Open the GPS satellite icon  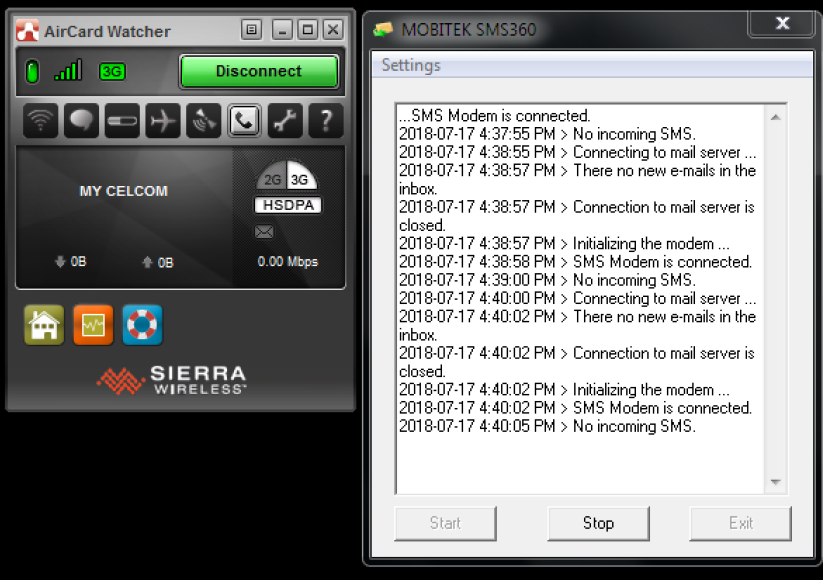[203, 121]
